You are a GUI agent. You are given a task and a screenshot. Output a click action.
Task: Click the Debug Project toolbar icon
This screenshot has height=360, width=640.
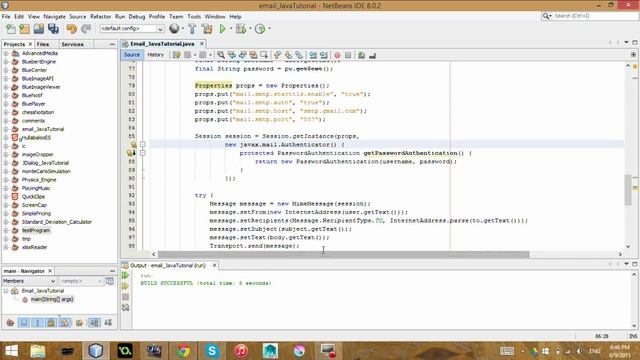pyautogui.click(x=240, y=29)
